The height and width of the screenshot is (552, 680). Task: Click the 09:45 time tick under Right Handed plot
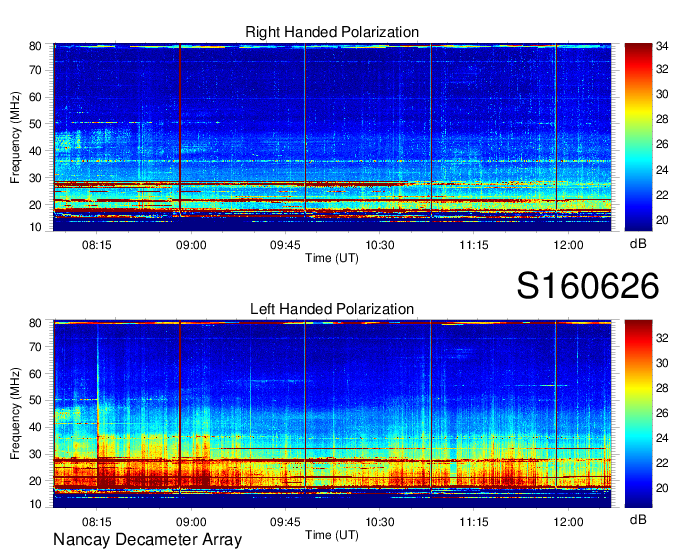pyautogui.click(x=285, y=245)
